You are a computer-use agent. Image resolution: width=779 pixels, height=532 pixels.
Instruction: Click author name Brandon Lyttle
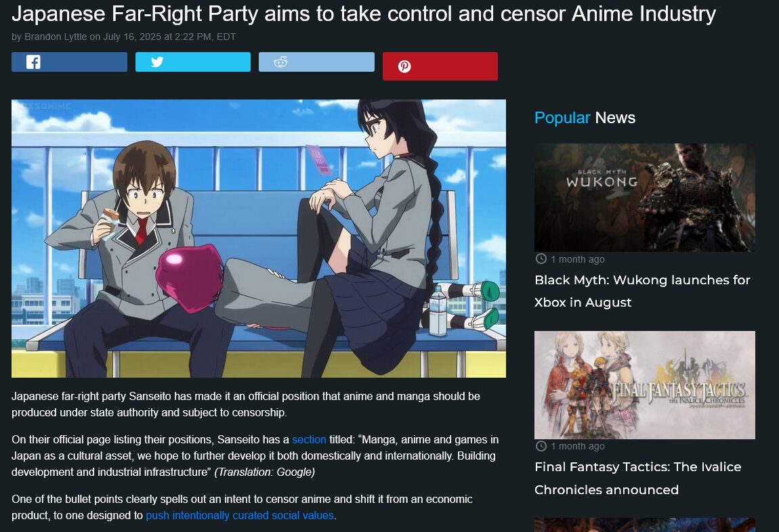[56, 37]
